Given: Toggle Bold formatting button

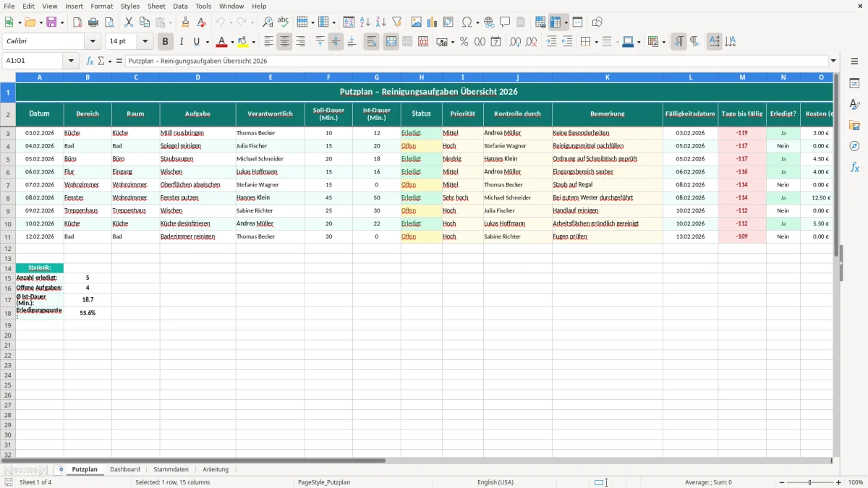Looking at the screenshot, I should 166,42.
